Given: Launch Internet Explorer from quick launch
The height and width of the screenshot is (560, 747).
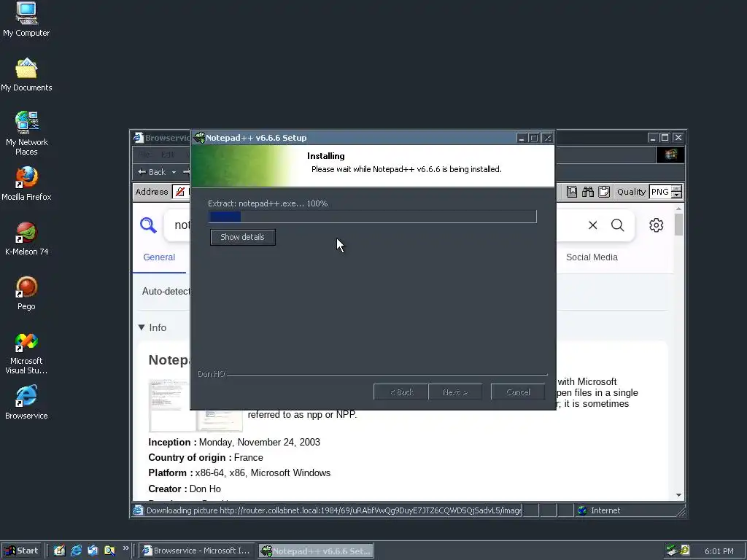Looking at the screenshot, I should point(76,551).
